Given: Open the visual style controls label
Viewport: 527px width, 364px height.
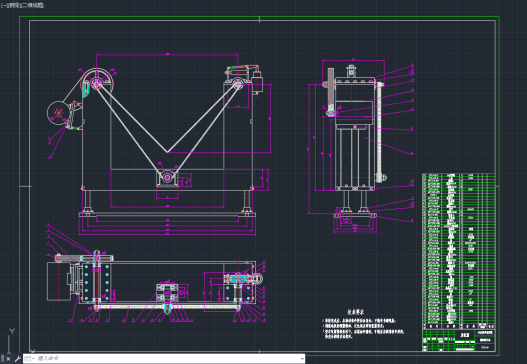Looking at the screenshot, I should coord(33,5).
